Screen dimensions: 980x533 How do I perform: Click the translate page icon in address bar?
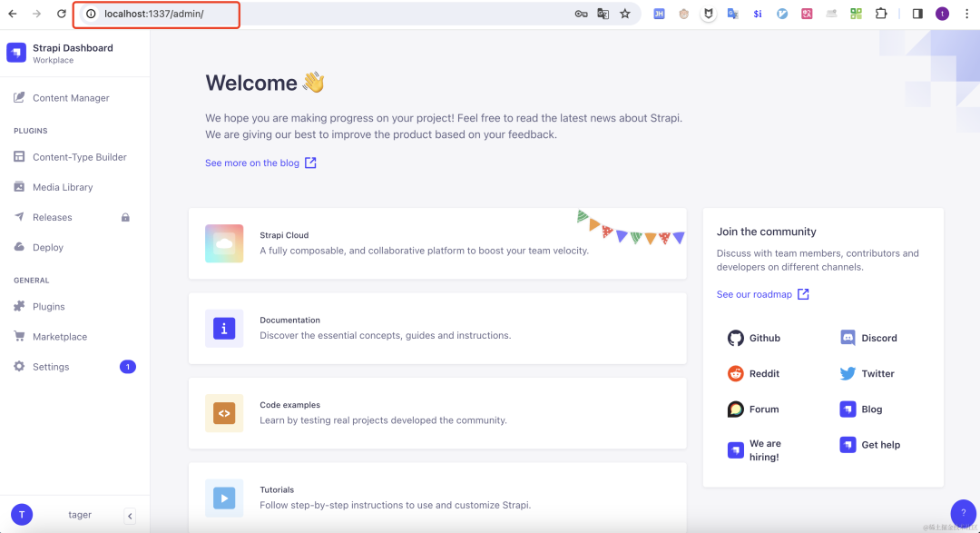click(603, 14)
